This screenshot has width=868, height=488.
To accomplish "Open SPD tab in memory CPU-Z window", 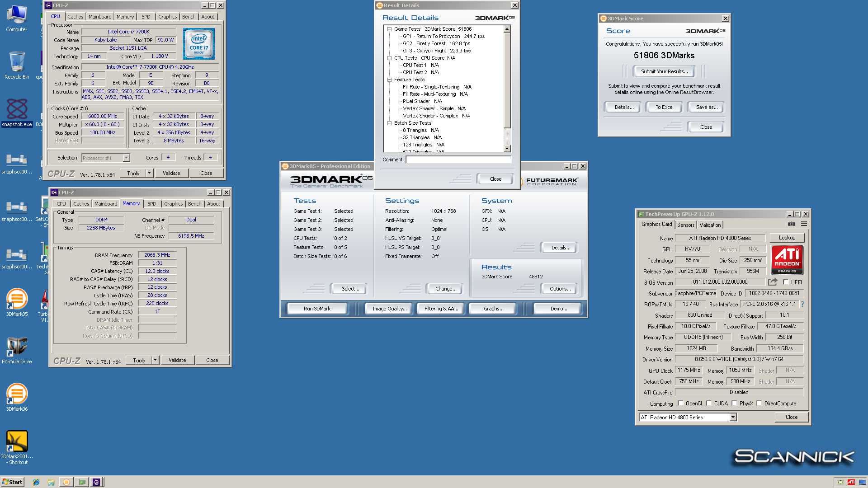I will (152, 204).
